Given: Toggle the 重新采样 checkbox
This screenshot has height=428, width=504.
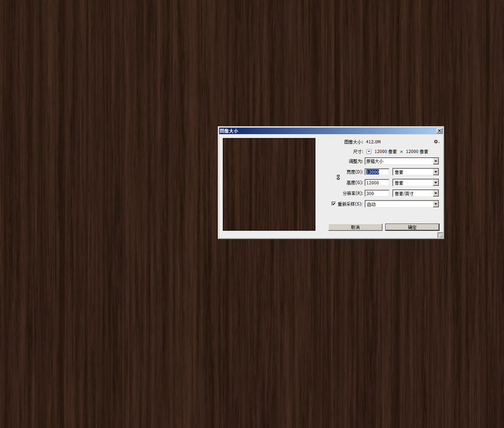Looking at the screenshot, I should point(333,204).
